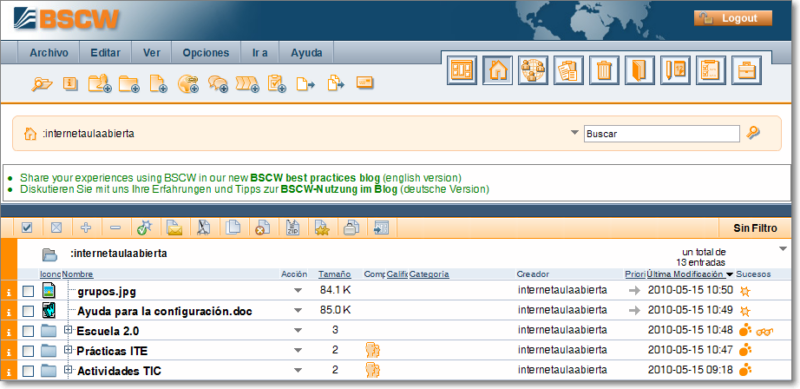Expand the Prácticas ITE folder tree
800x389 pixels.
tap(68, 350)
